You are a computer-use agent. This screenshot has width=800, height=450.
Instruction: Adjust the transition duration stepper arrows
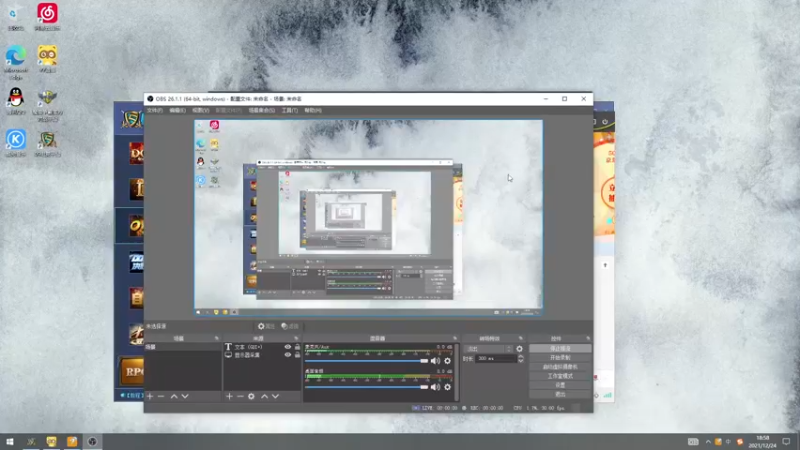coord(520,359)
